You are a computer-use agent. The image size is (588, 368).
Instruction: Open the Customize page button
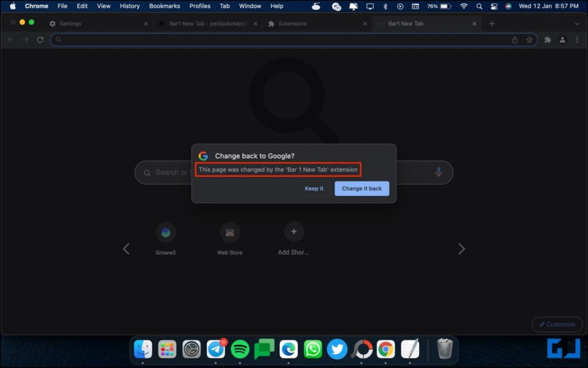click(557, 324)
